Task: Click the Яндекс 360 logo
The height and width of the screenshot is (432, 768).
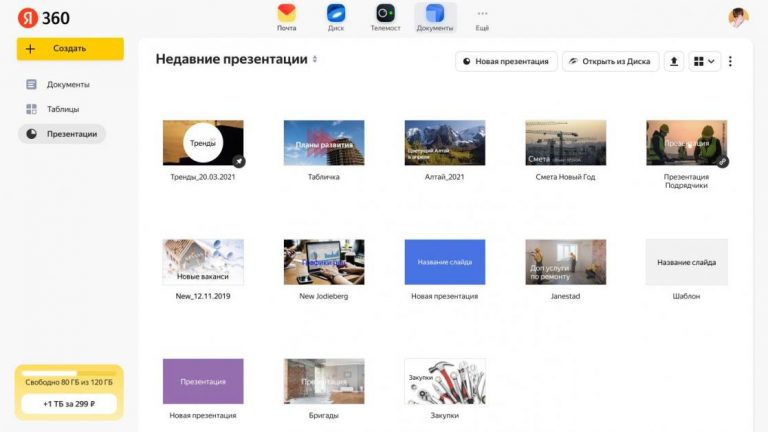Action: 43,18
